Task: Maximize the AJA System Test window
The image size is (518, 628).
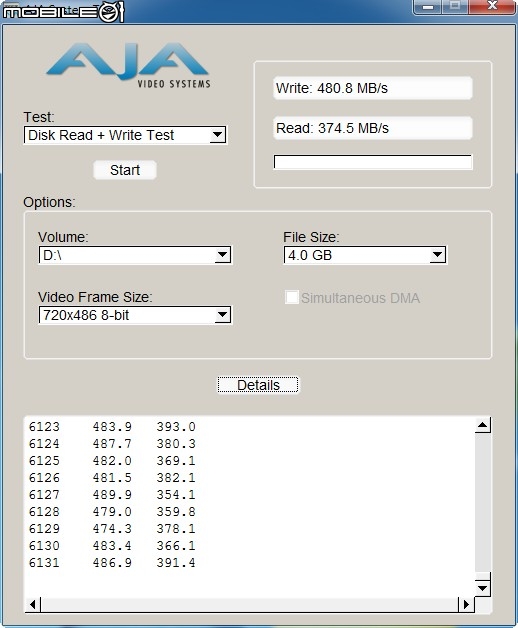Action: coord(455,7)
